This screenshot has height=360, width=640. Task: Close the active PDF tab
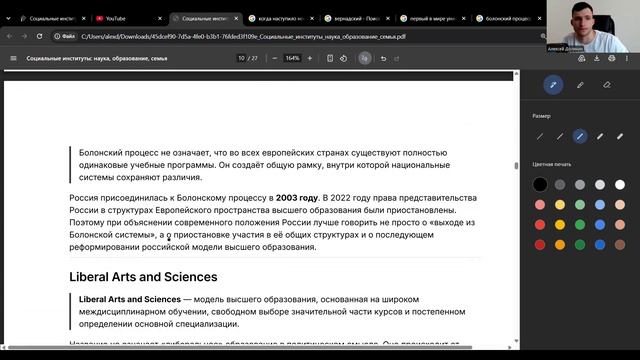(236, 18)
